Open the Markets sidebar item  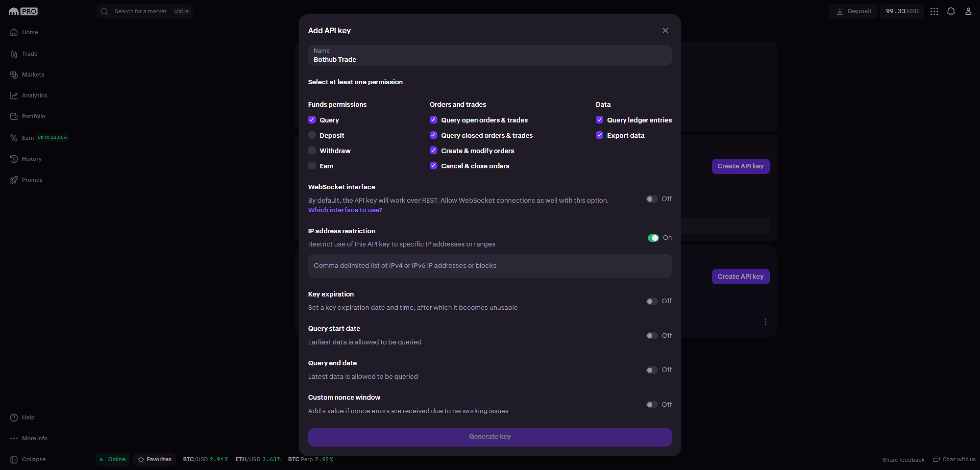click(33, 75)
